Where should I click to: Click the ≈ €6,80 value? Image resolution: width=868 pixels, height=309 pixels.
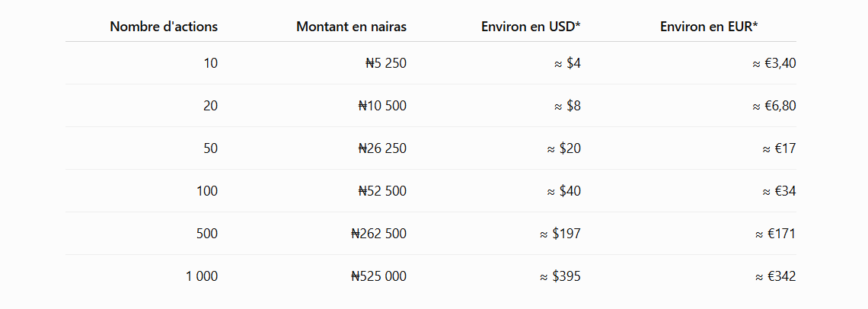point(774,106)
